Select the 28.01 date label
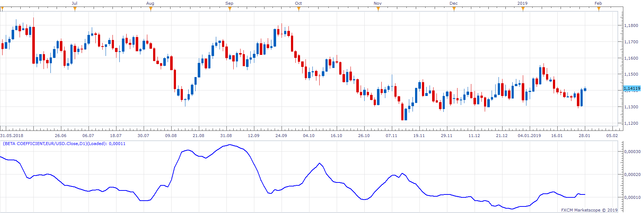This screenshot has width=644, height=213. tap(584, 136)
